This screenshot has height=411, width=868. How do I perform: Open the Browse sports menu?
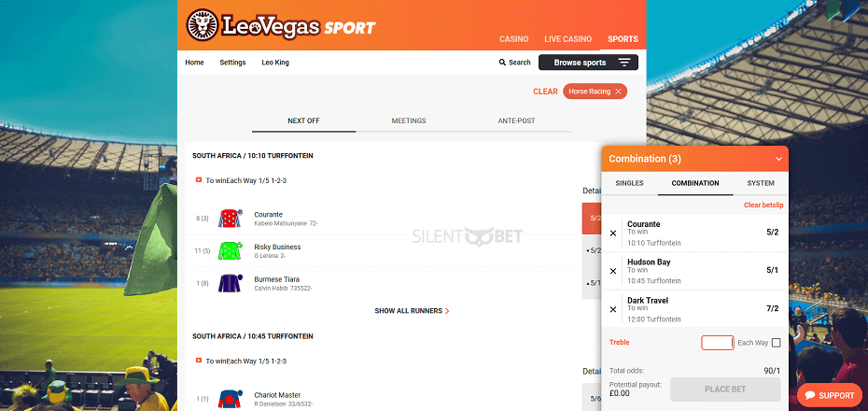588,63
